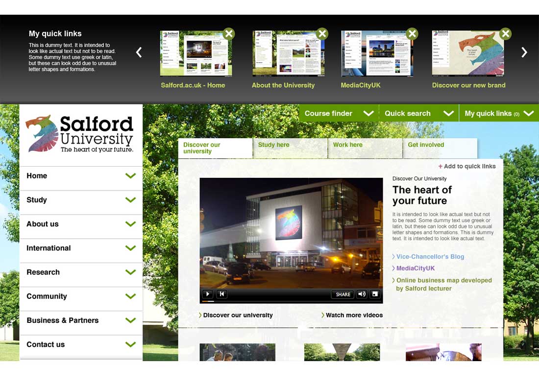Image resolution: width=539 pixels, height=392 pixels.
Task: Toggle video fullscreen icon
Action: pos(375,294)
